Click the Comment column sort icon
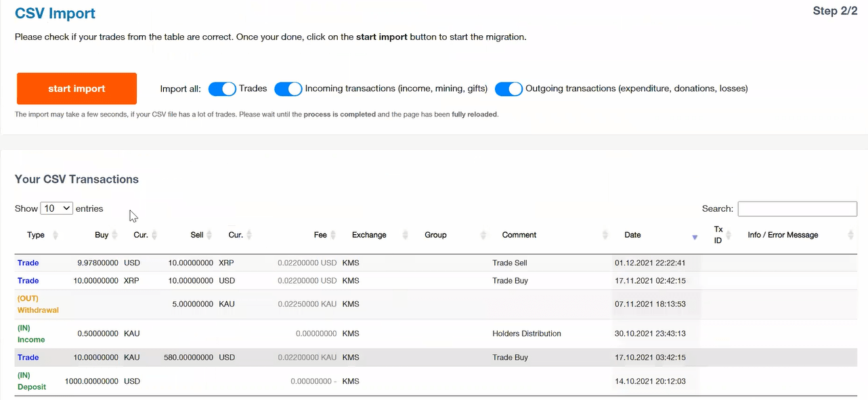868x400 pixels. (605, 236)
